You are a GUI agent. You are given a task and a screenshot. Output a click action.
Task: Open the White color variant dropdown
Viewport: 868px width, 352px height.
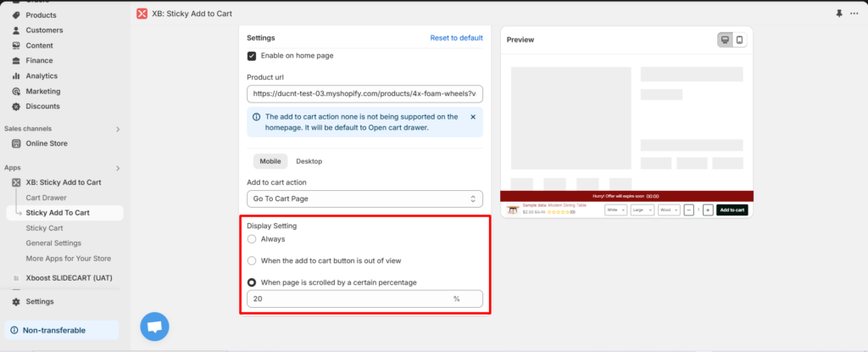[615, 210]
